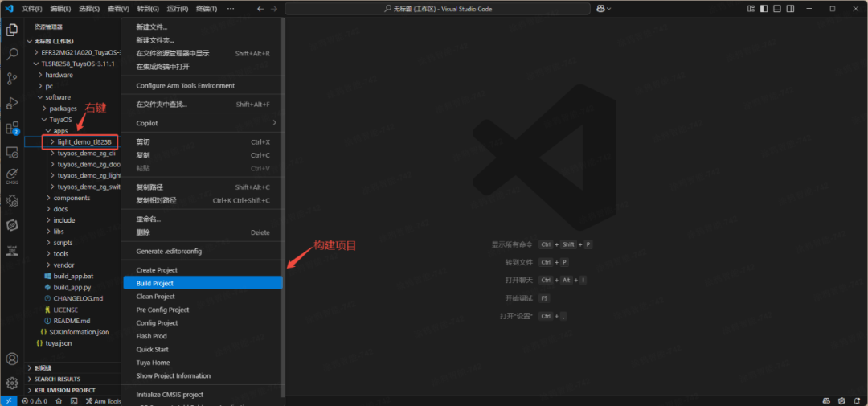Open the overflow ... menu in menu bar
Image resolution: width=868 pixels, height=406 pixels.
click(x=231, y=9)
